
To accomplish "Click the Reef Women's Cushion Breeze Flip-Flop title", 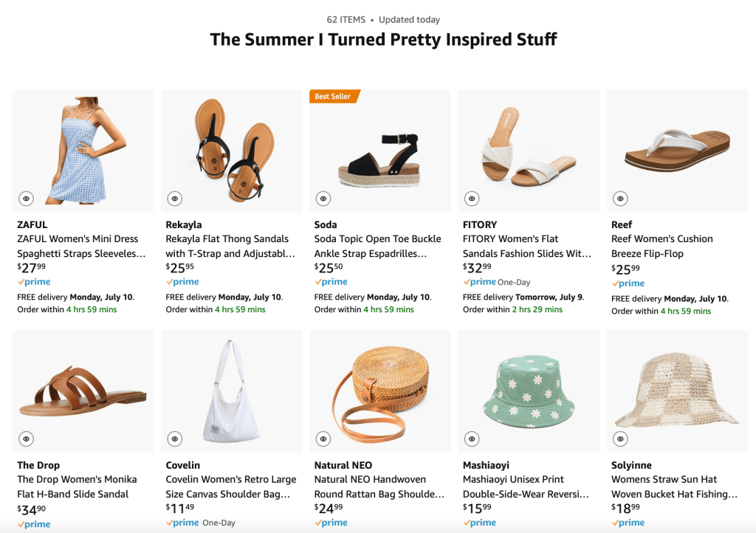I will (661, 246).
